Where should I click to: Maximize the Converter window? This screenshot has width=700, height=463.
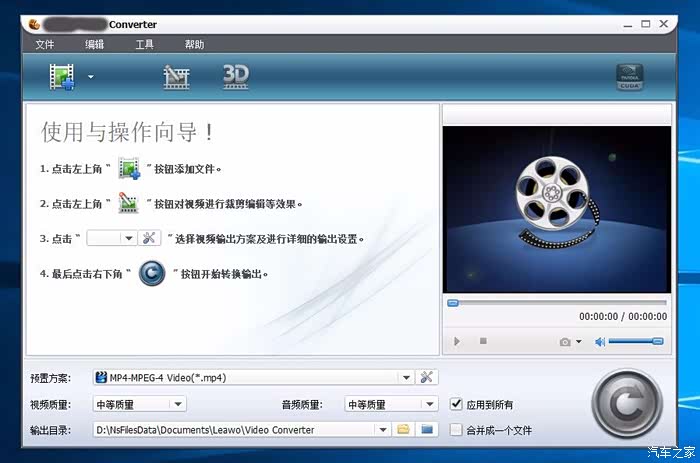point(646,24)
